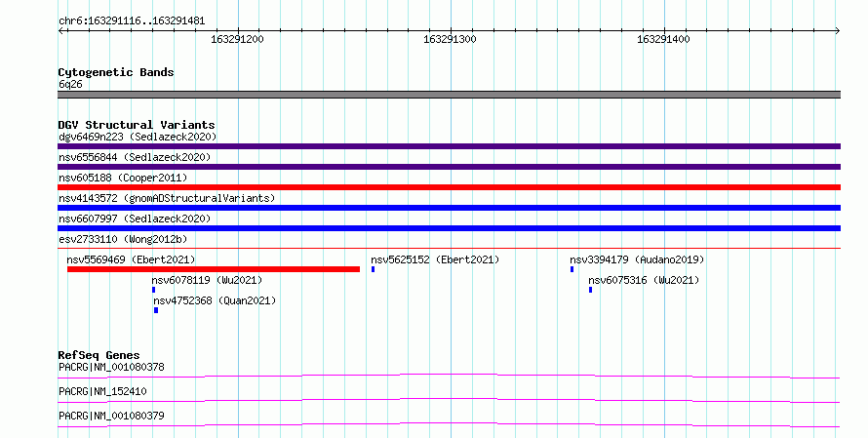Select the thin red line for esv2733110
Image resolution: width=868 pixels, height=438 pixels.
coord(449,248)
